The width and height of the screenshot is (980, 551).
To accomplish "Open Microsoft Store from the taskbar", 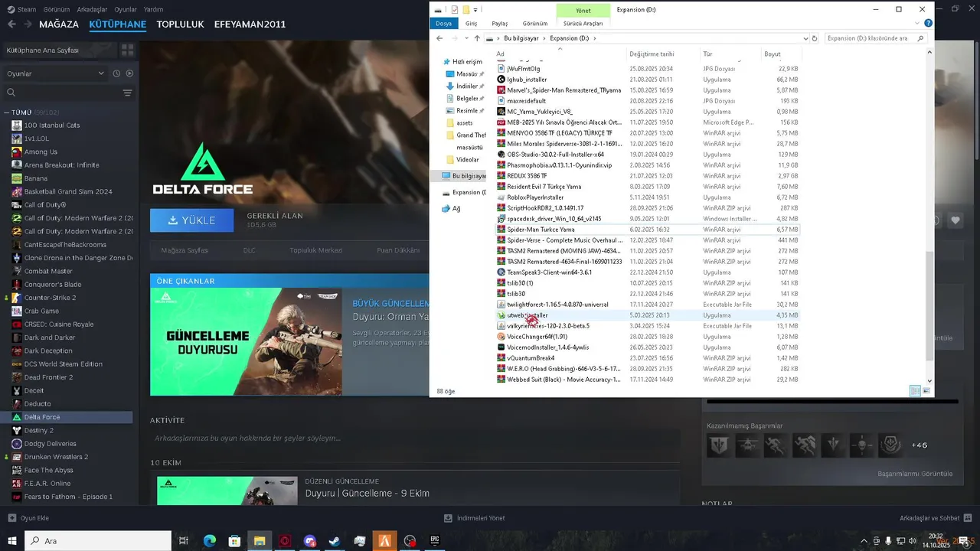I will [234, 540].
